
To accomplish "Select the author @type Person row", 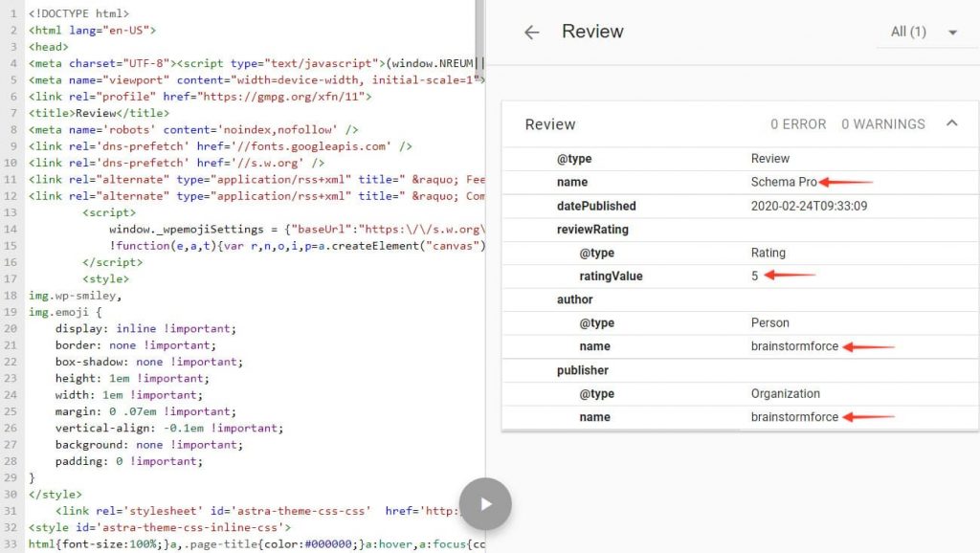I will pyautogui.click(x=770, y=322).
